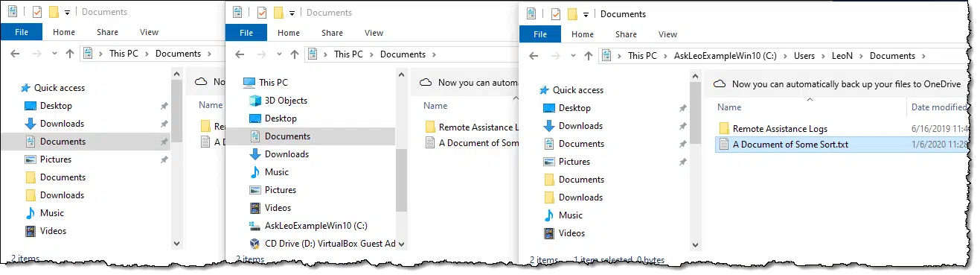Open Pictures under This PC in middle window
The image size is (980, 275).
tap(281, 190)
